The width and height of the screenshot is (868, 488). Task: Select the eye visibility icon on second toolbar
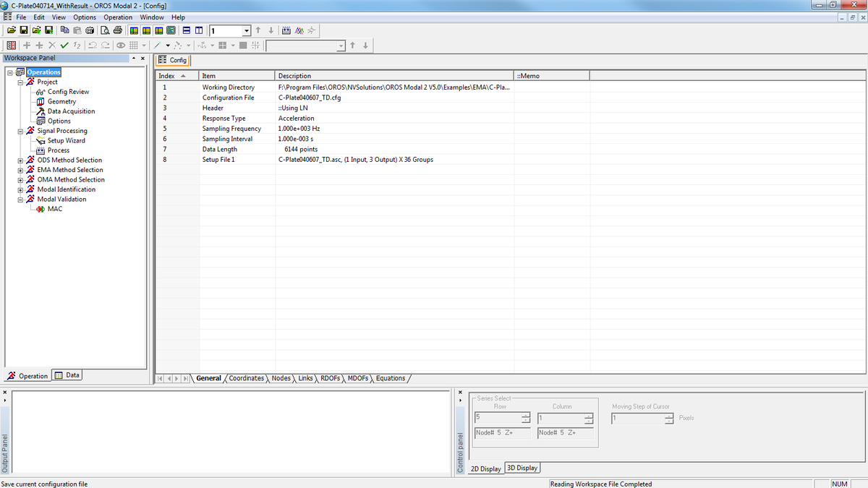(120, 46)
